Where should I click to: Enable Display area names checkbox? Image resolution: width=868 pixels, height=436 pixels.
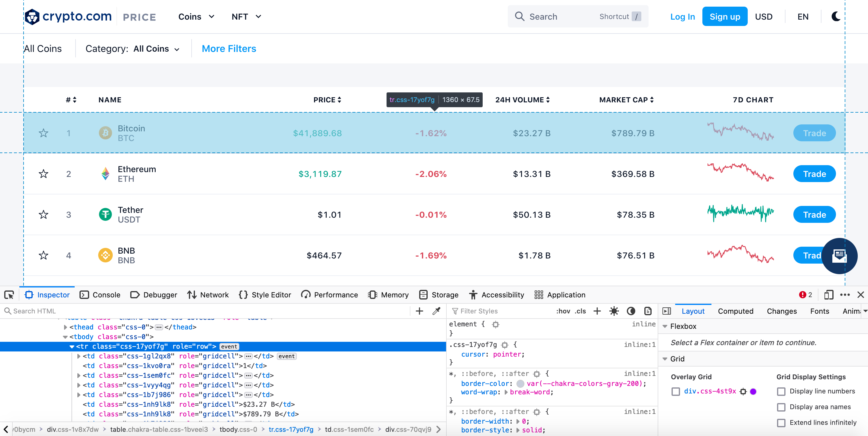pos(781,407)
